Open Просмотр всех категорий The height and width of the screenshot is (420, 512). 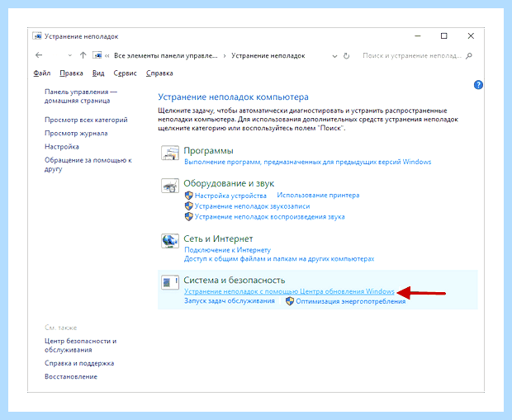coord(86,120)
